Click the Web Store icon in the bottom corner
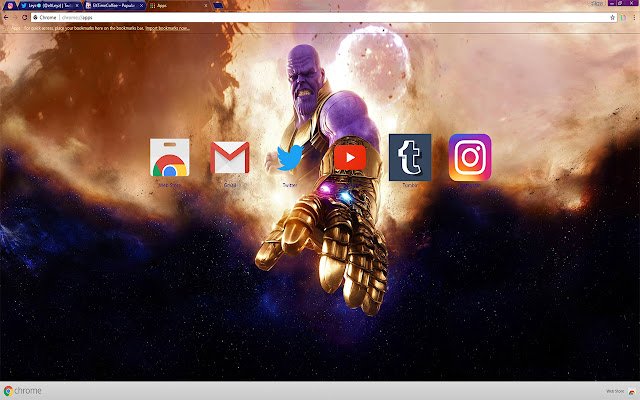This screenshot has height=400, width=640. 632,391
